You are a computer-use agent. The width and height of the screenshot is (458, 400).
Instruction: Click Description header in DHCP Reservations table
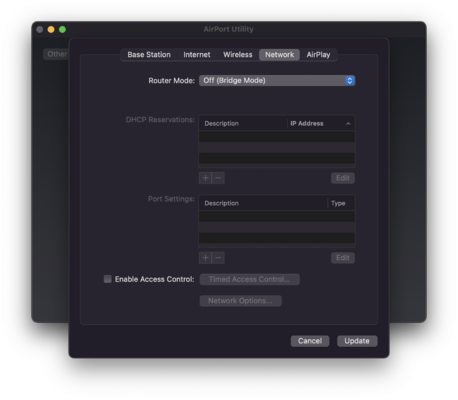[x=243, y=123]
